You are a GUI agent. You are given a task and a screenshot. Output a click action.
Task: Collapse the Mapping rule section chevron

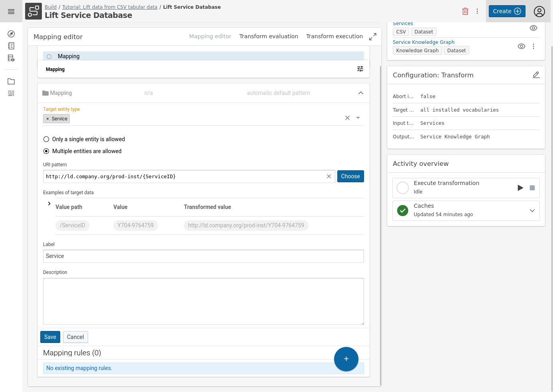tap(360, 93)
